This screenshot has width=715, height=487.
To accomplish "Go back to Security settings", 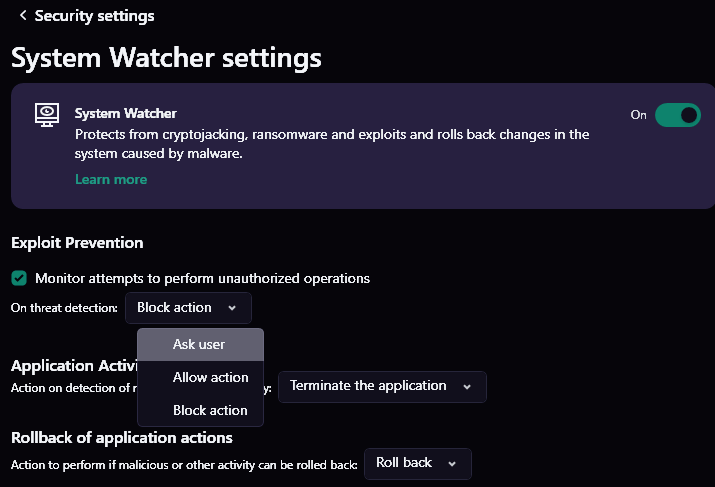I will pyautogui.click(x=94, y=16).
